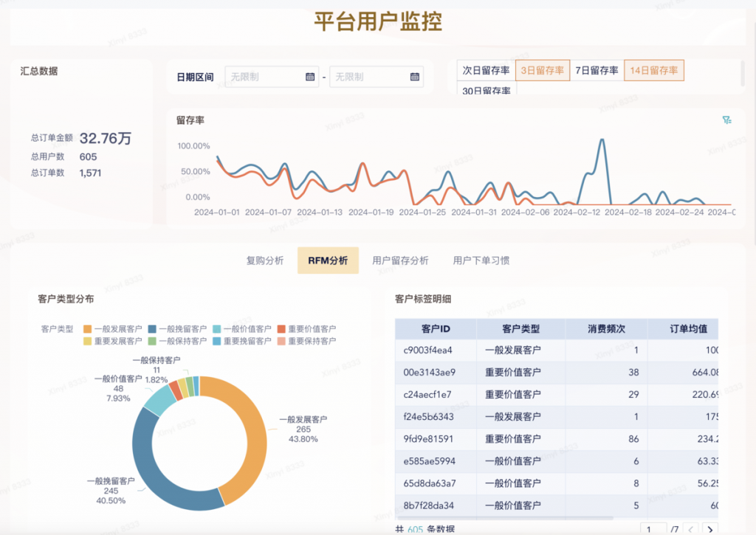The image size is (756, 535).
Task: Click the 2024-02-12 axis date label
Action: coord(577,212)
